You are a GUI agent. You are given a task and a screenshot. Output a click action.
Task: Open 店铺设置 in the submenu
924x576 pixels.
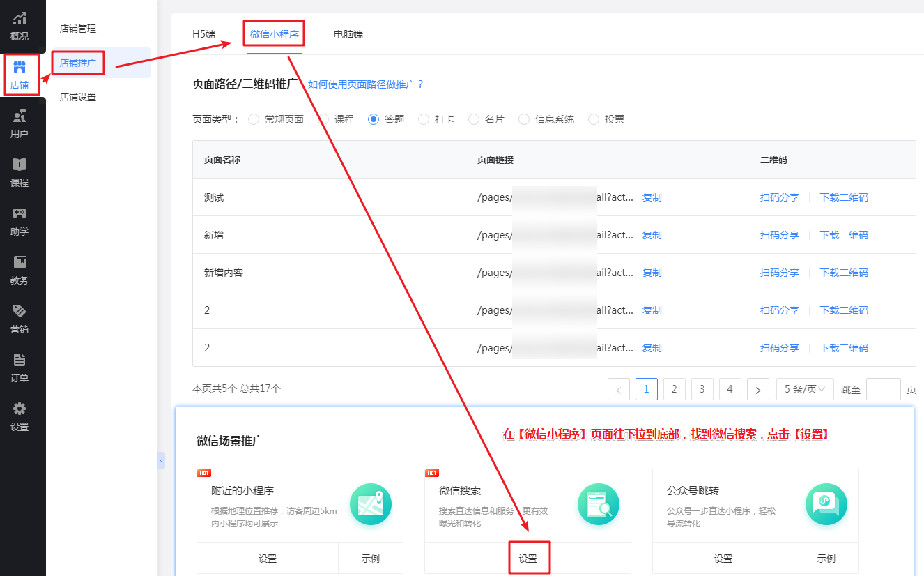tap(78, 97)
